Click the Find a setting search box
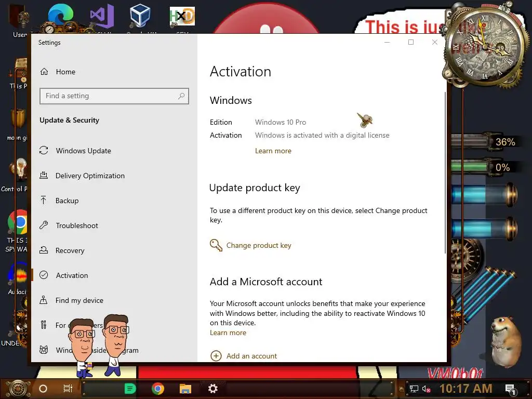 (114, 96)
